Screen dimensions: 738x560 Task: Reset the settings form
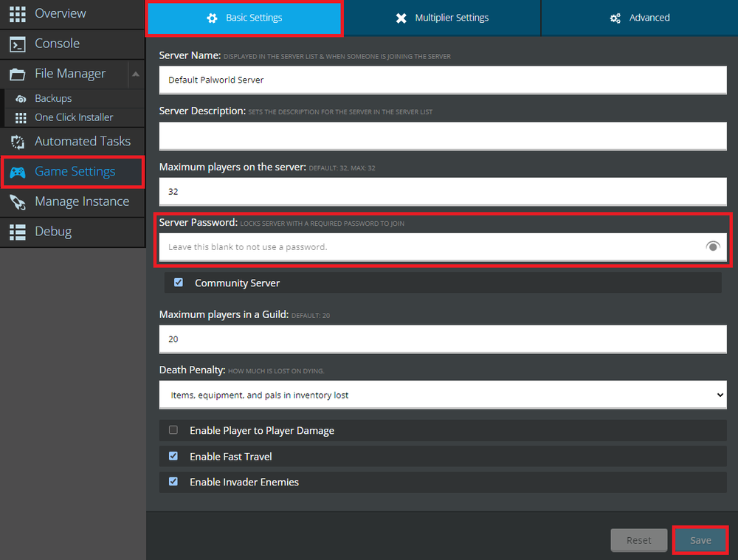[x=639, y=539]
